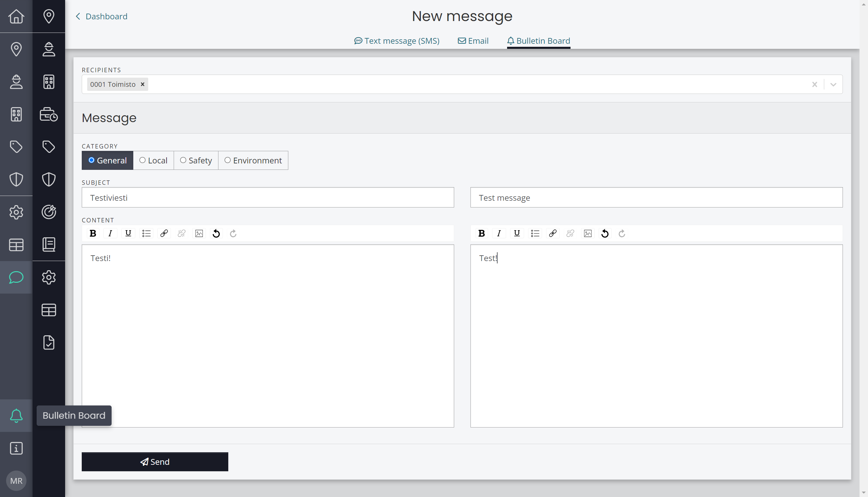
Task: Redo in the right content editor
Action: click(x=622, y=233)
